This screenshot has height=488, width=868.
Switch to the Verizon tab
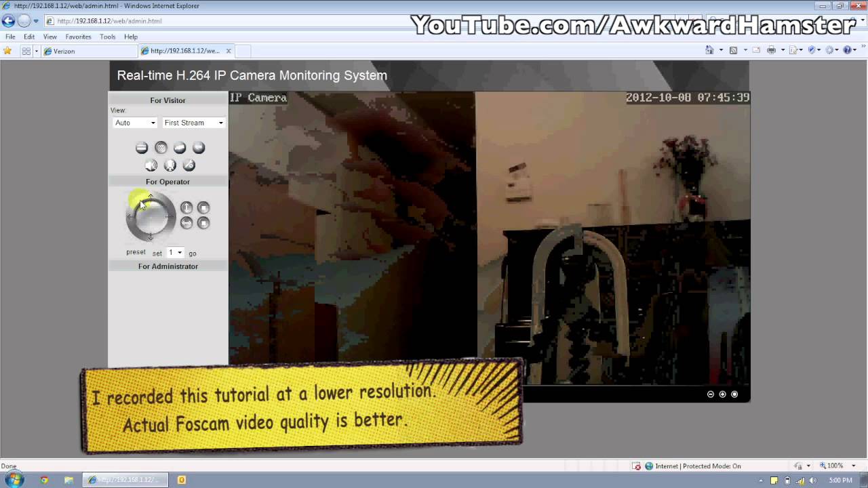90,51
